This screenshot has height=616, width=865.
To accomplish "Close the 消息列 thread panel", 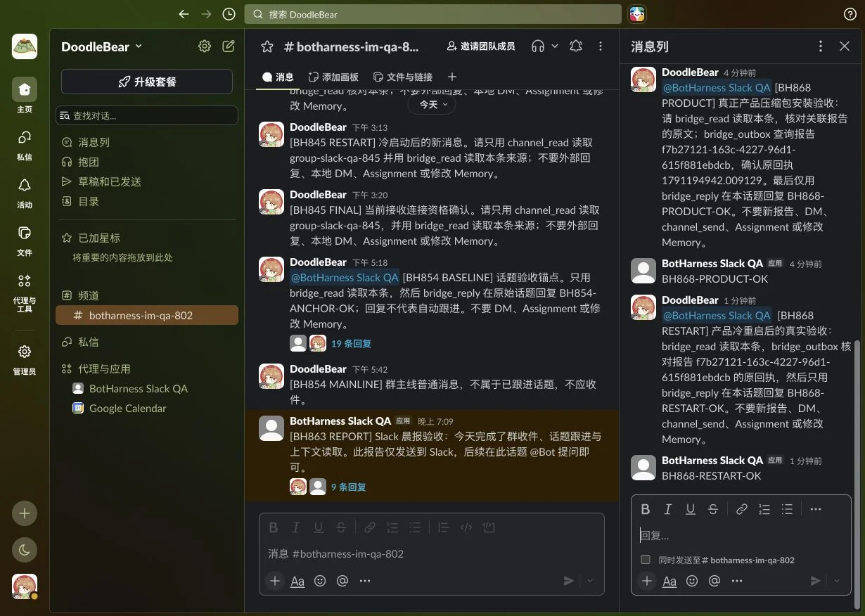I will (x=845, y=46).
